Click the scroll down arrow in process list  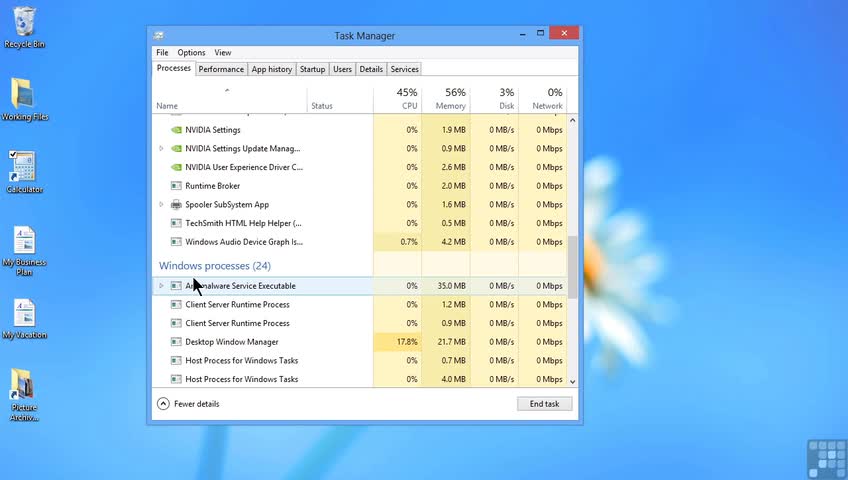pyautogui.click(x=572, y=381)
